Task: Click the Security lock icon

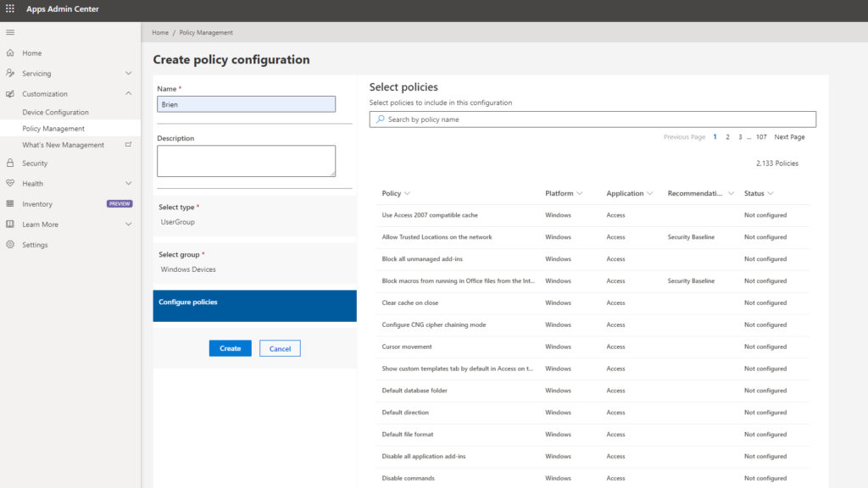Action: [10, 163]
